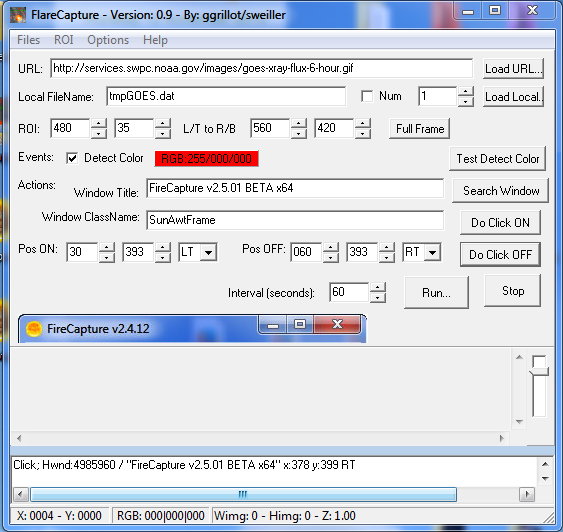
Task: Click the Test Detect Color button
Action: pos(497,159)
